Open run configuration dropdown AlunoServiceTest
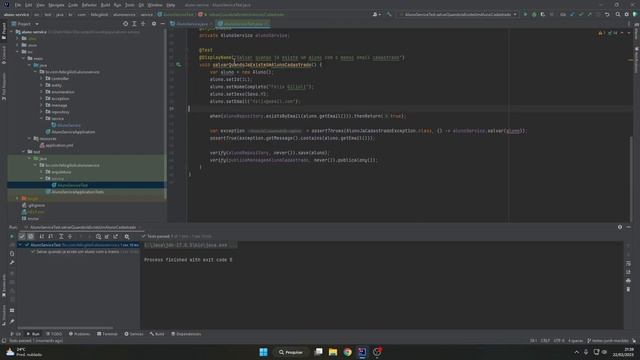 click(x=458, y=14)
